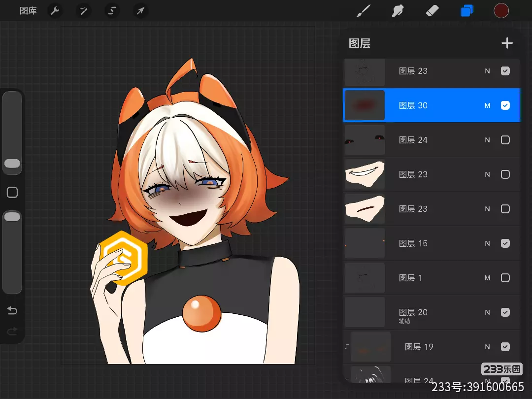Open blend mode N of 图层 20

click(x=487, y=312)
